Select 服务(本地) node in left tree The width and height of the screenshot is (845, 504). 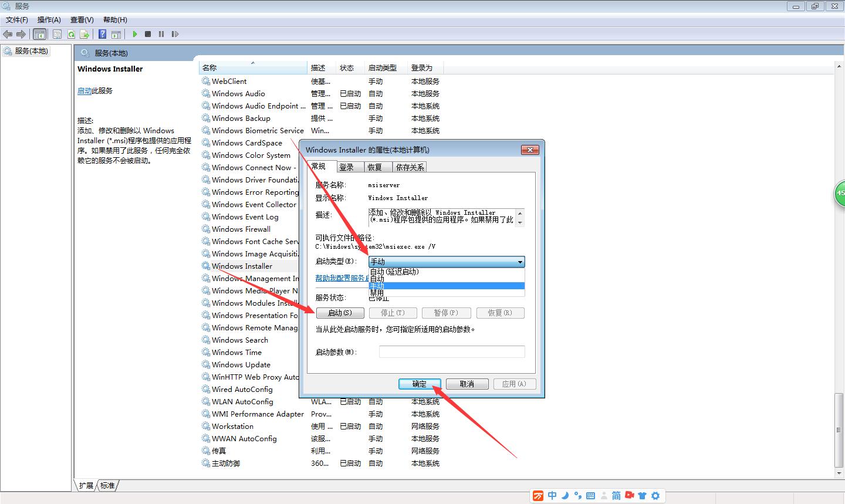tap(26, 51)
